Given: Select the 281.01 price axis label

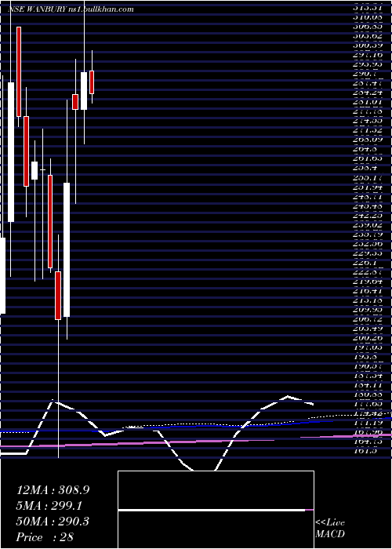Looking at the screenshot, I should click(x=368, y=101).
